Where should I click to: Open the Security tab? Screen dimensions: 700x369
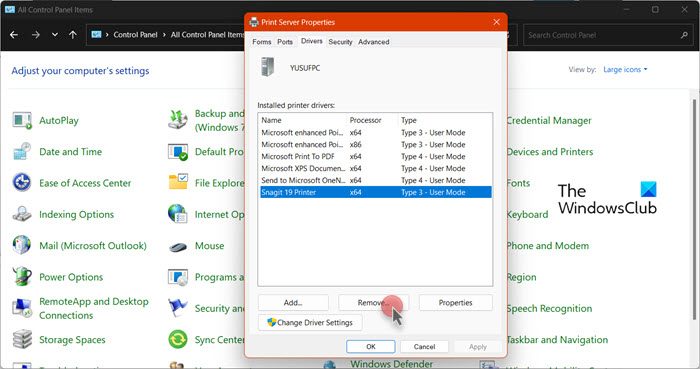[340, 41]
